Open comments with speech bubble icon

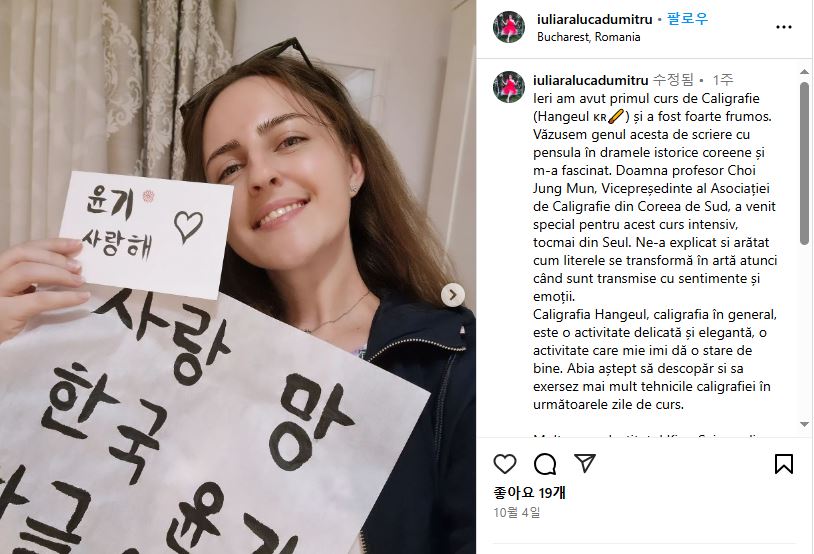click(545, 464)
